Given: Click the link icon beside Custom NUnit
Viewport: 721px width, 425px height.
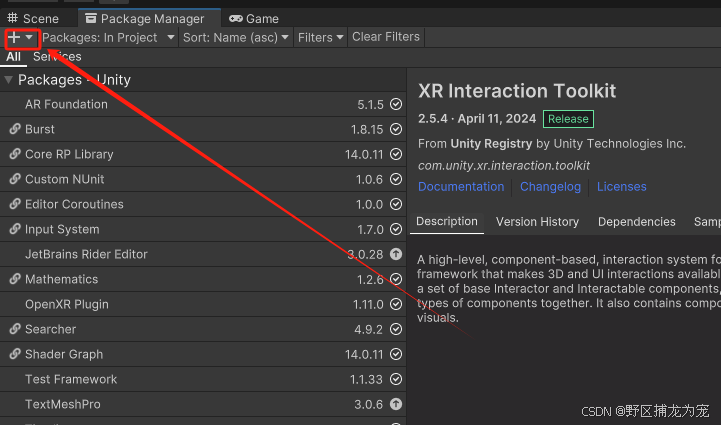Looking at the screenshot, I should click(x=15, y=178).
